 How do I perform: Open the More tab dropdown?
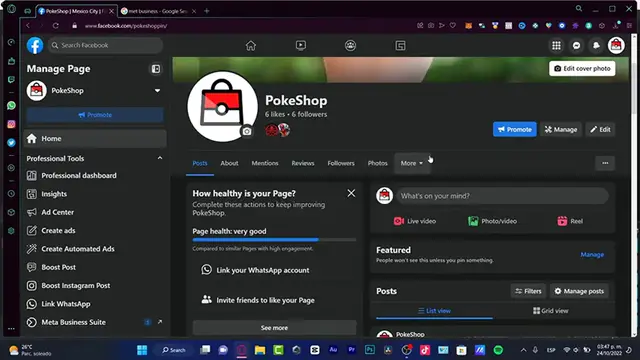coord(412,163)
